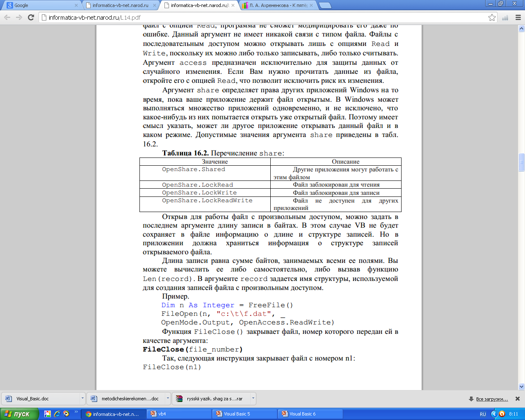
Task: Click the text Файл заблокирован для записи
Action: point(336,193)
